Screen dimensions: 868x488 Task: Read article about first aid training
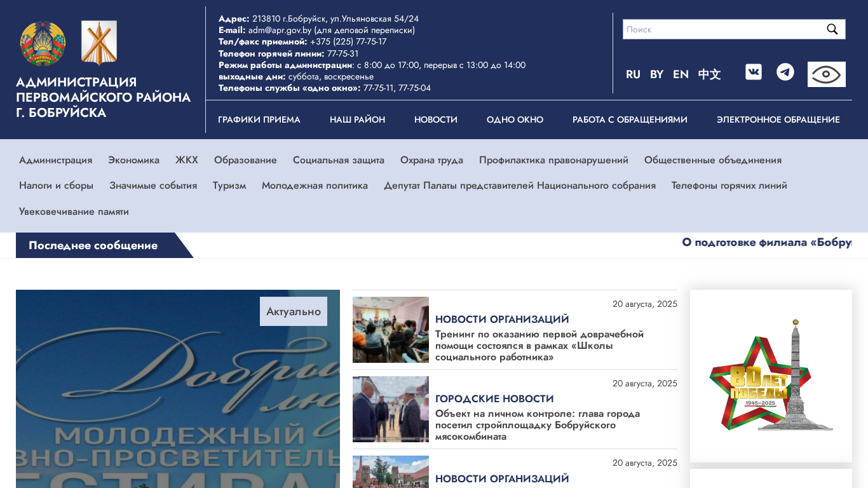tap(539, 346)
